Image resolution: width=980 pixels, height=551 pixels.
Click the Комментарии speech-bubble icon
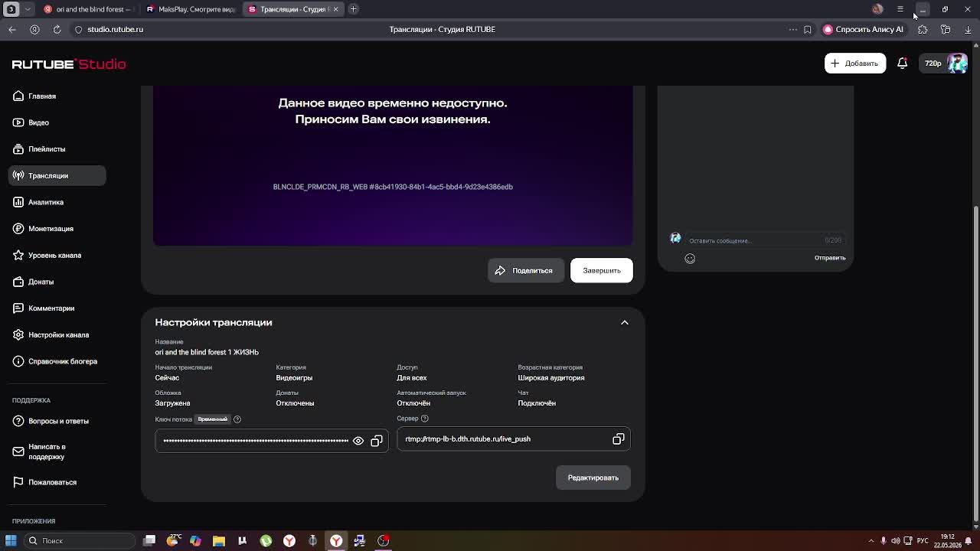(x=18, y=308)
